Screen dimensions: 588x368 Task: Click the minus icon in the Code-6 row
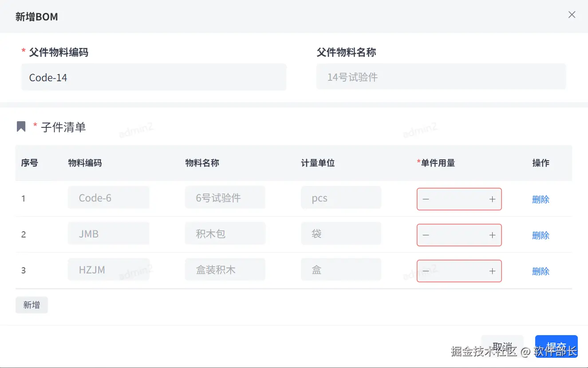pyautogui.click(x=426, y=199)
